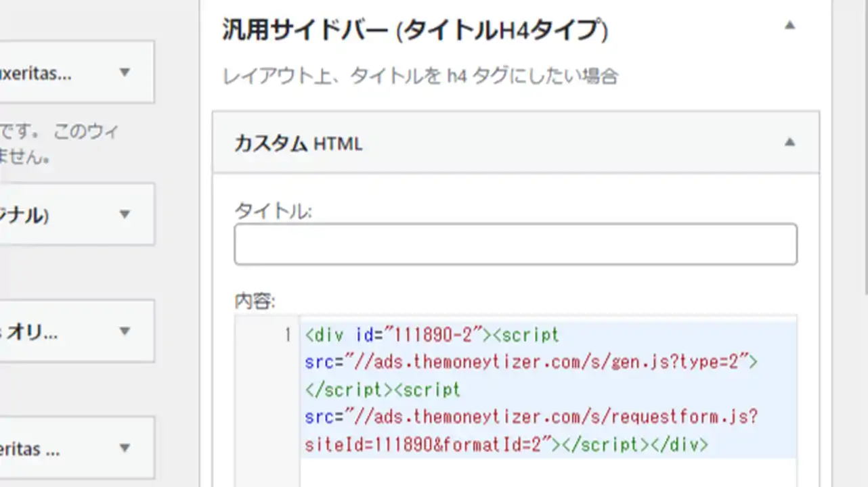Click the 汎用サイドバー (タイトルH4タイプ) heading
The height and width of the screenshot is (487, 868).
(x=415, y=31)
